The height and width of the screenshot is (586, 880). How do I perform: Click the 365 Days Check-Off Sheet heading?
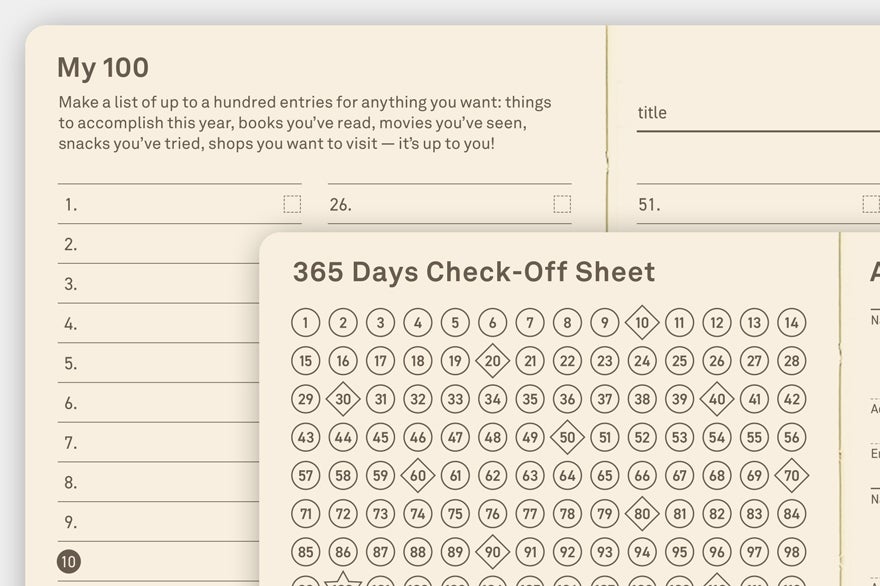coord(474,272)
